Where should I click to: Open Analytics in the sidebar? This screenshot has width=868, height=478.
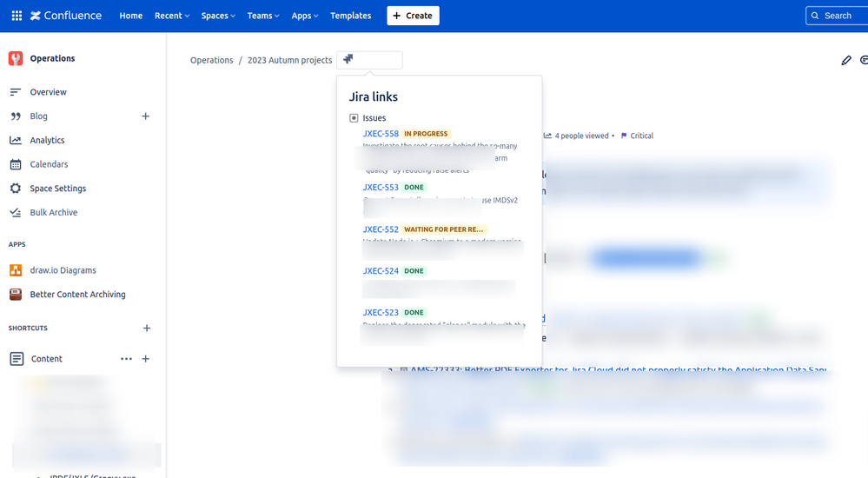(47, 140)
